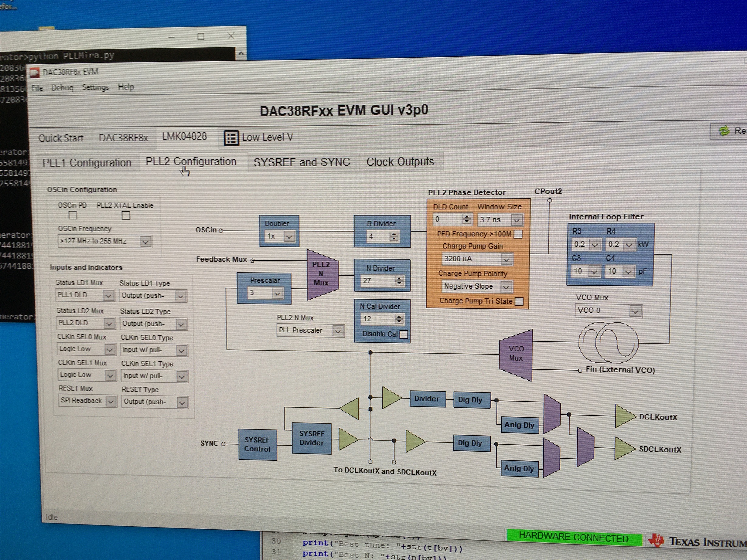Toggle Charge Pump Tri-State checkbox
Viewport: 747px width, 560px height.
tap(519, 301)
